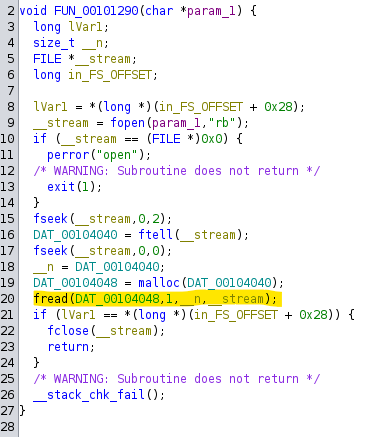The width and height of the screenshot is (372, 437).
Task: Click the FUN_00101290 function name
Action: (x=96, y=11)
